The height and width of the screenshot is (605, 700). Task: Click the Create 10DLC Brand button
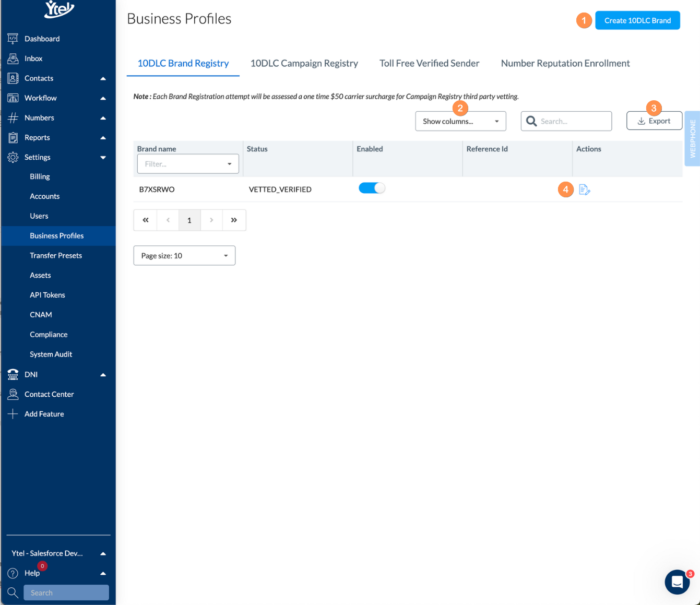[637, 20]
